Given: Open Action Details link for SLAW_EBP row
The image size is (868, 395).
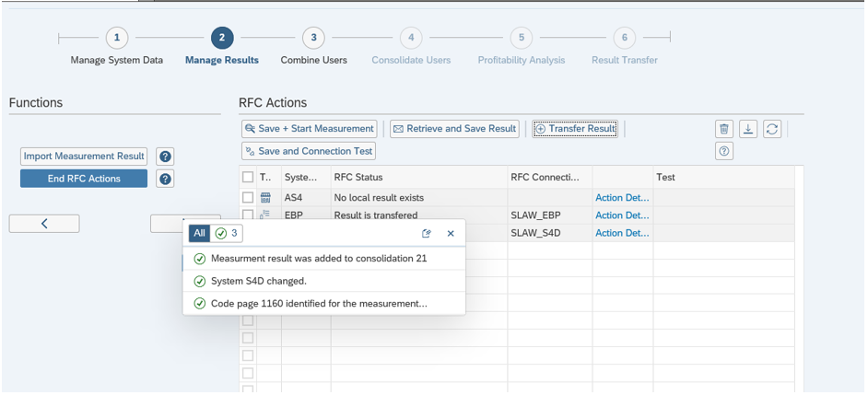Looking at the screenshot, I should tap(622, 215).
